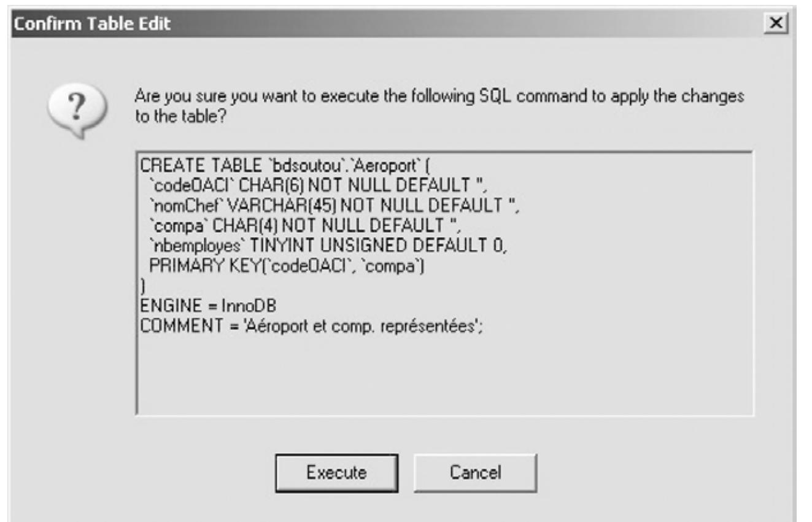Click the Execute button
The image size is (812, 522).
click(x=336, y=472)
